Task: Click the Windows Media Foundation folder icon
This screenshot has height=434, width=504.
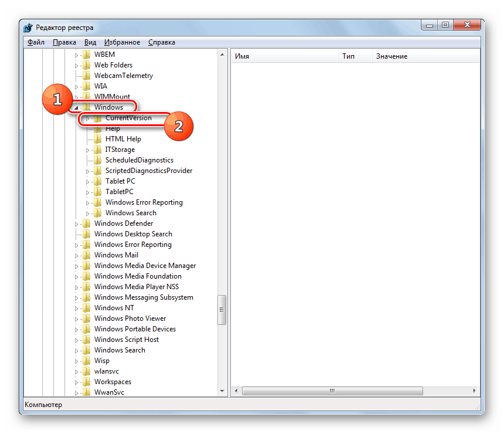Action: [87, 276]
